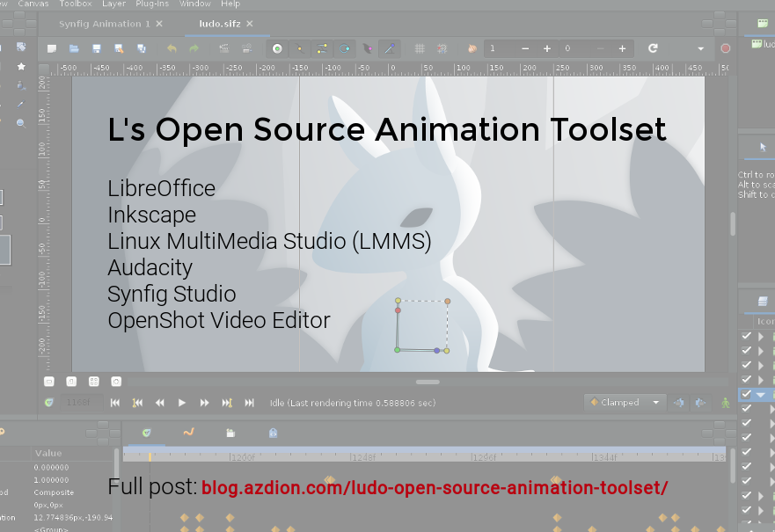
Task: Click minus on the field showing 1
Action: 525,48
